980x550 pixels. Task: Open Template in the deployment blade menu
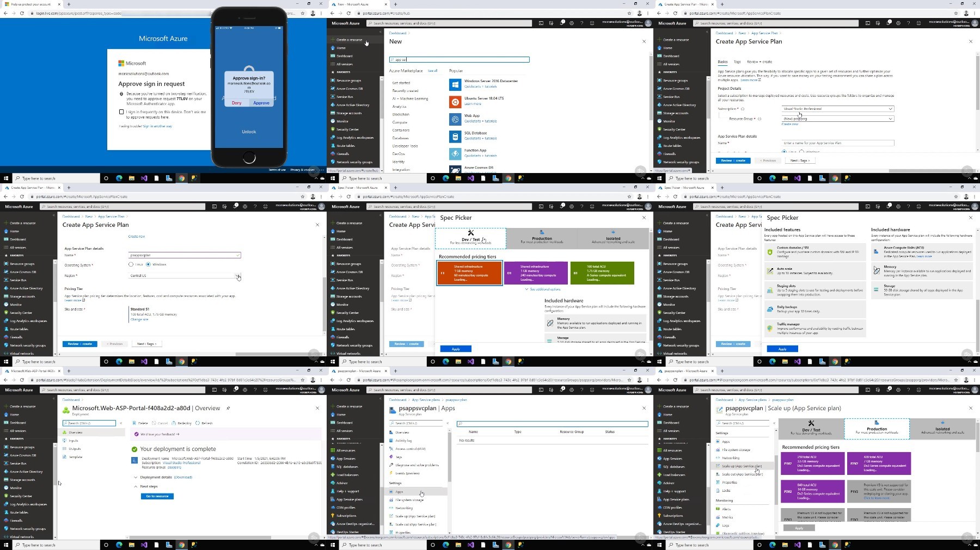tap(76, 457)
